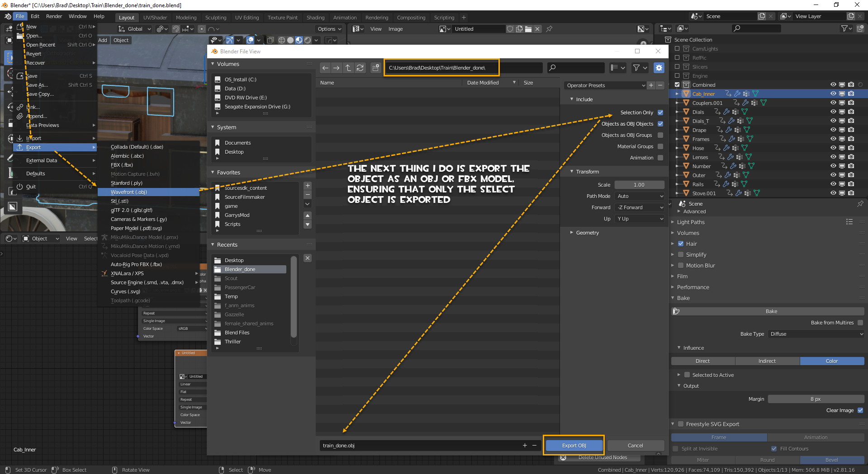Toggle the export options gear panel
Screen dimensions: 868x474
coord(659,68)
